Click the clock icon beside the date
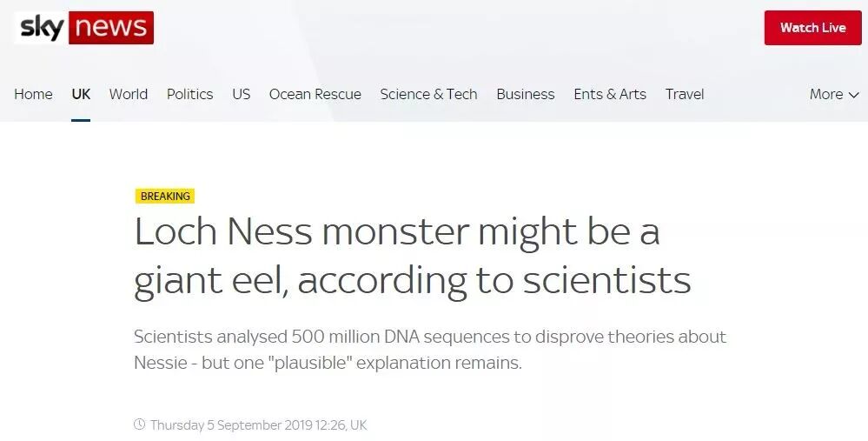This screenshot has width=868, height=441. [x=139, y=424]
